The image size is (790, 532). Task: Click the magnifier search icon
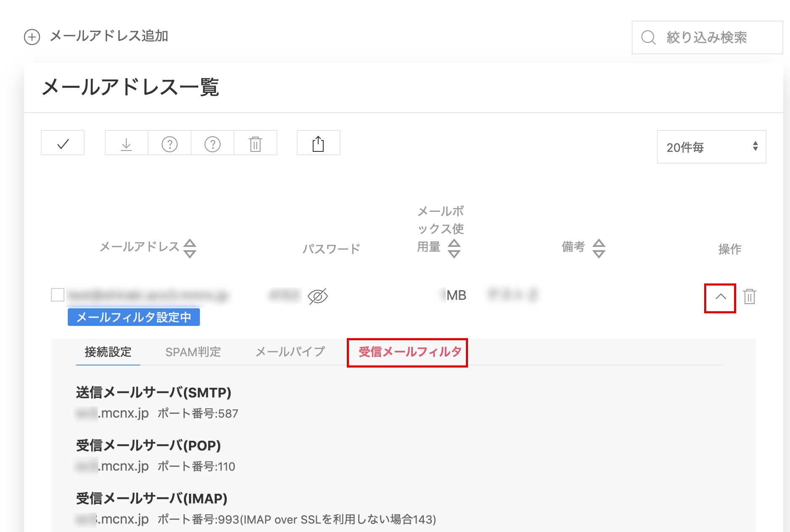pyautogui.click(x=648, y=37)
